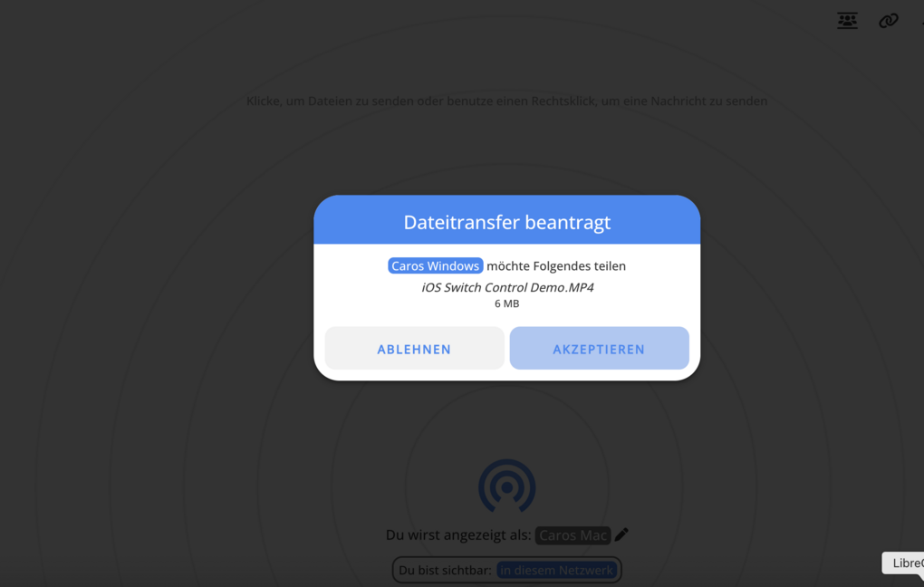The height and width of the screenshot is (587, 924).
Task: Open the public room people icon
Action: tap(847, 21)
